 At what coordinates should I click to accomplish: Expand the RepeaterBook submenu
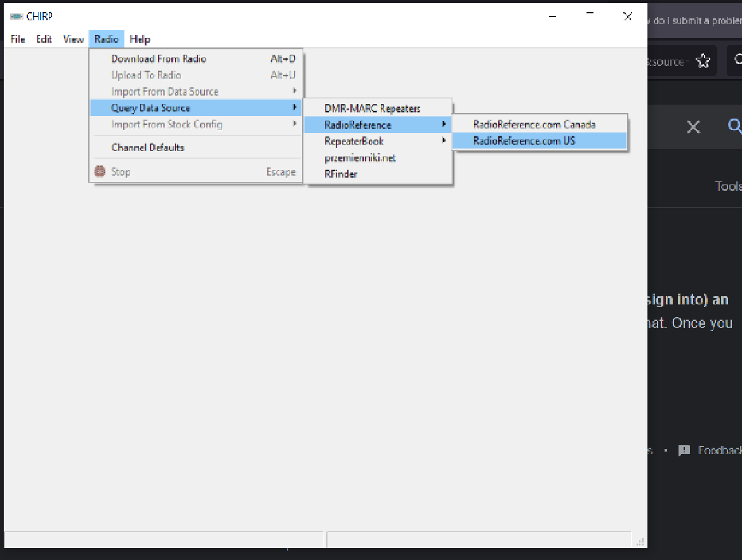(378, 141)
